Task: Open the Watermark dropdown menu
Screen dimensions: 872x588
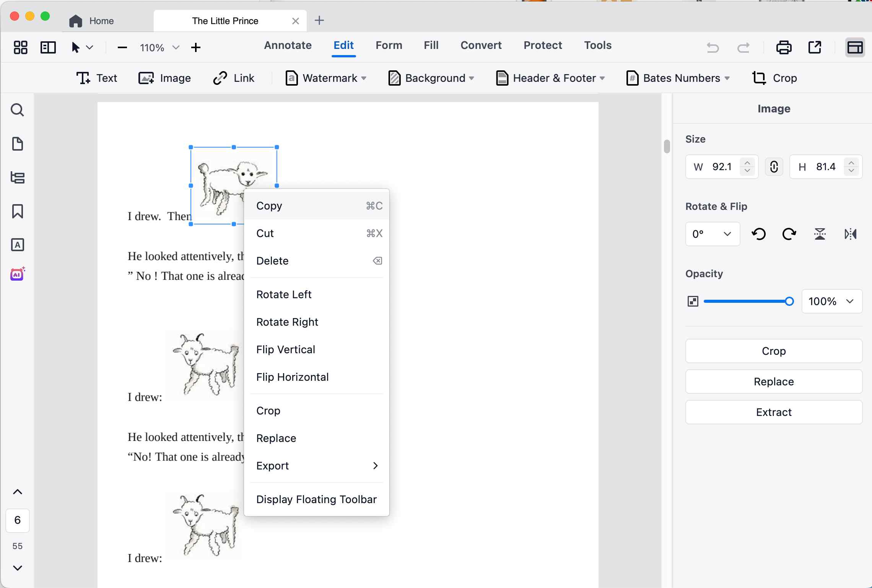Action: coord(326,78)
